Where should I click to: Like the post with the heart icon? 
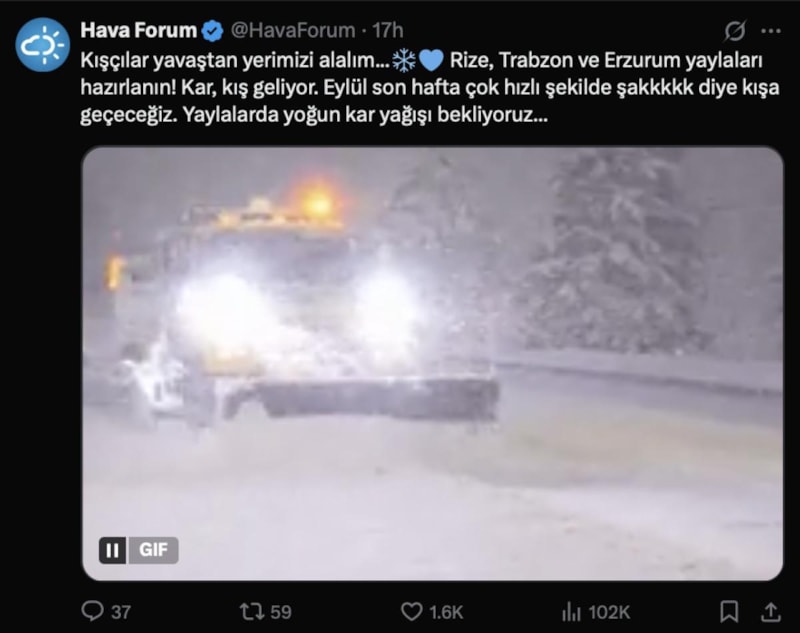(411, 611)
